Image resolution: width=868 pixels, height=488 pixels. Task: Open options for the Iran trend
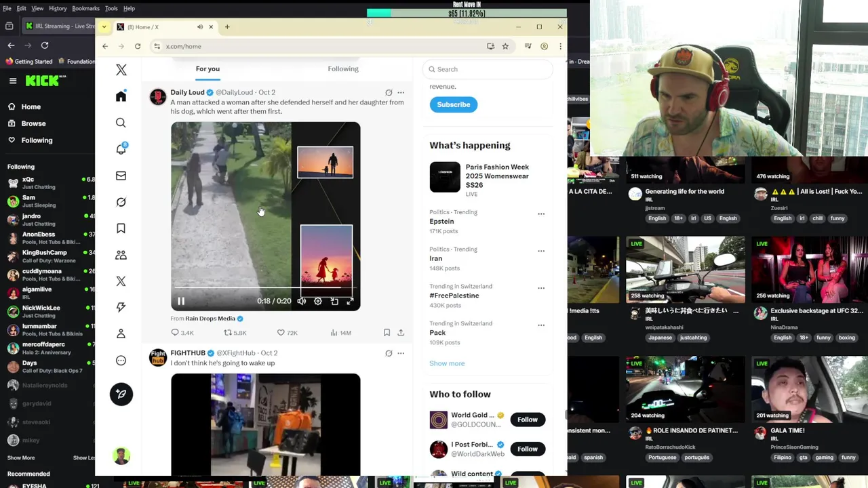coord(541,251)
